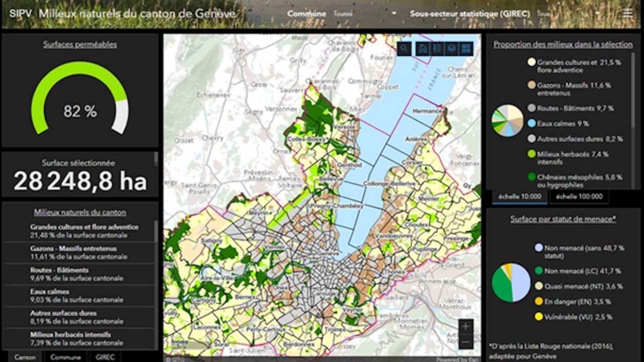
Task: Click 'Surface par statut de menace' heading
Action: pyautogui.click(x=563, y=219)
